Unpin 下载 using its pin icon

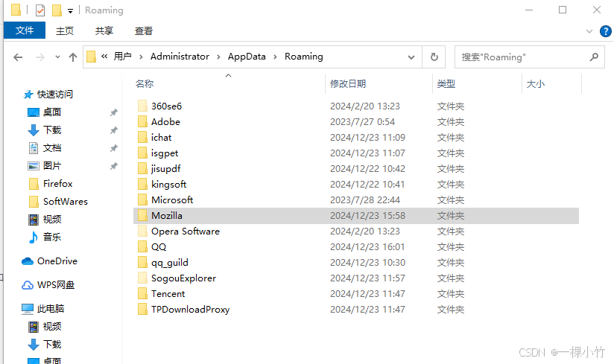[113, 130]
